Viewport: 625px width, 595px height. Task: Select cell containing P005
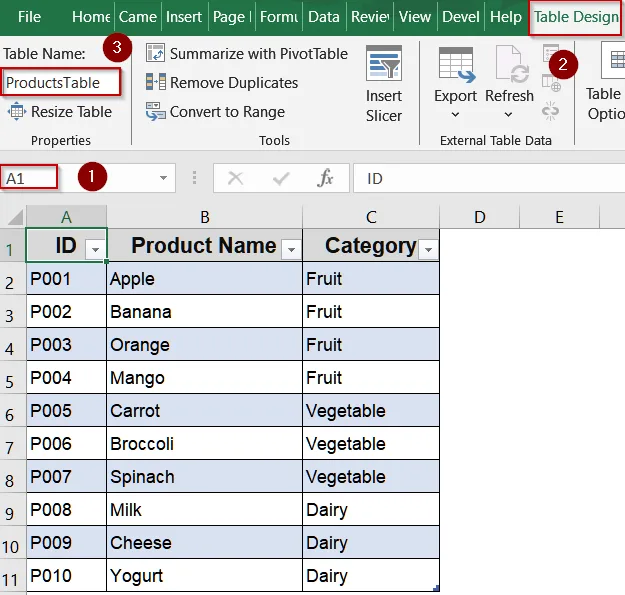66,410
